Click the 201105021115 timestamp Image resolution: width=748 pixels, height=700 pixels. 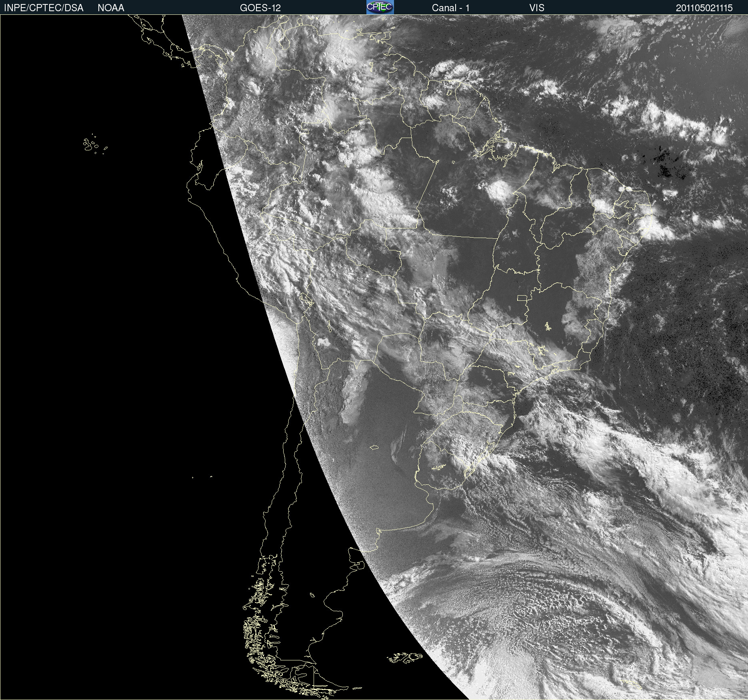704,8
